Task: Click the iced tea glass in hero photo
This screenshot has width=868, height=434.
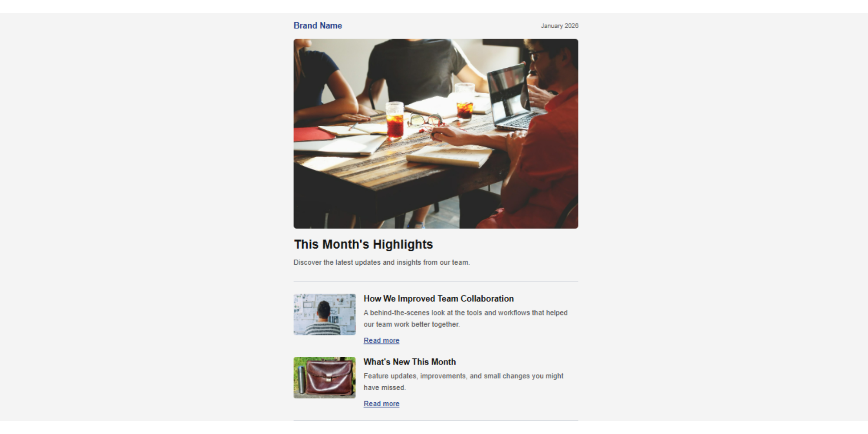Action: pyautogui.click(x=395, y=121)
